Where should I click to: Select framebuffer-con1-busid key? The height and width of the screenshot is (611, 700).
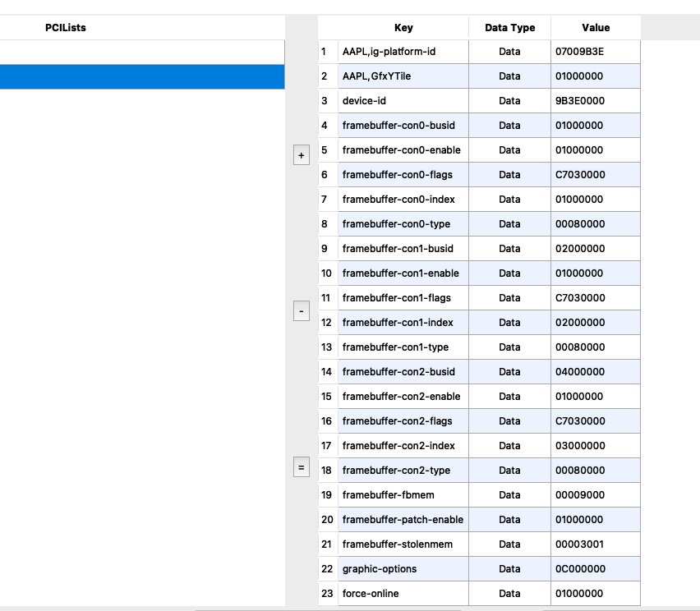(x=403, y=249)
